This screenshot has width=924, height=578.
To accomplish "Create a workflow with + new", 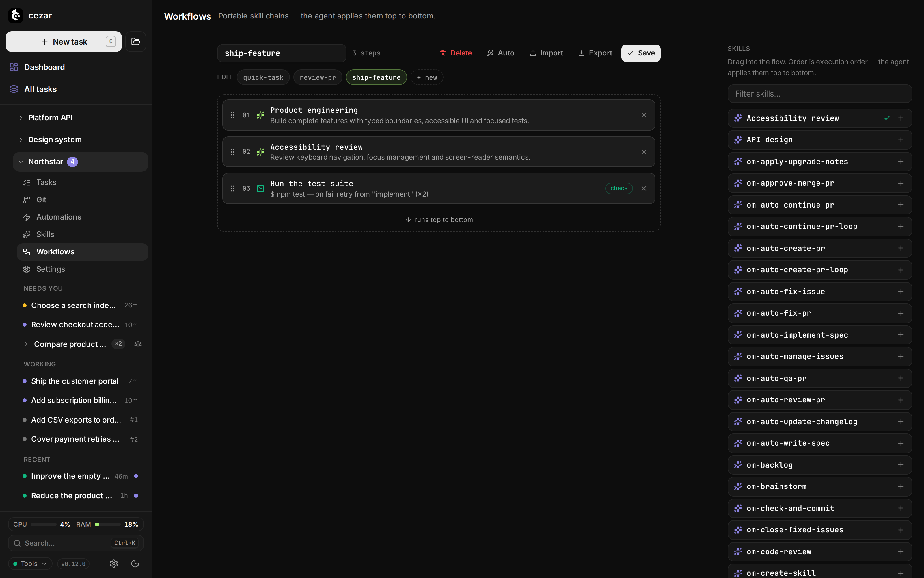I will click(x=427, y=77).
